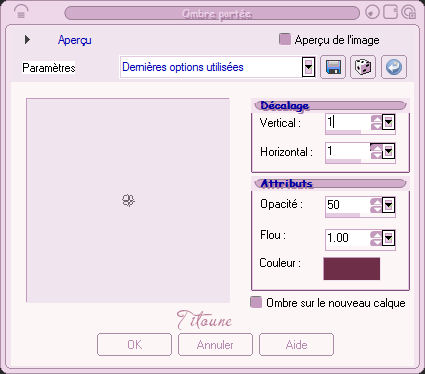Click the title bar menu icon at top-left

click(x=21, y=12)
